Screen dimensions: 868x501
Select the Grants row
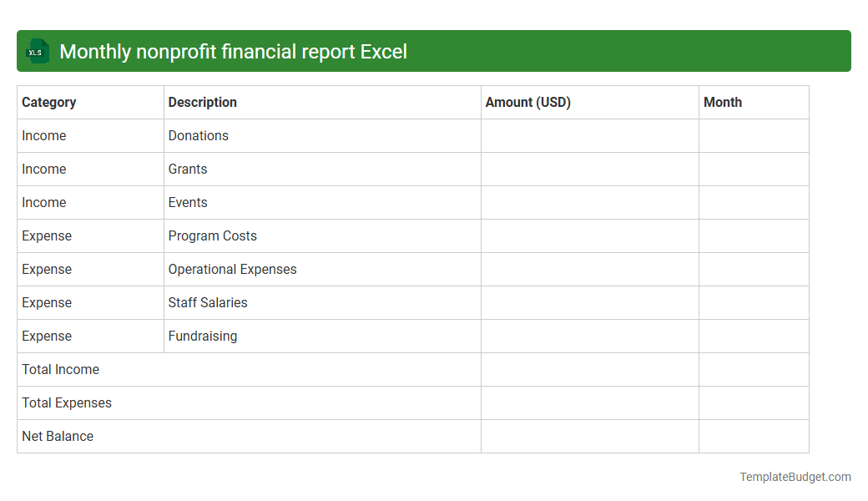tap(187, 169)
